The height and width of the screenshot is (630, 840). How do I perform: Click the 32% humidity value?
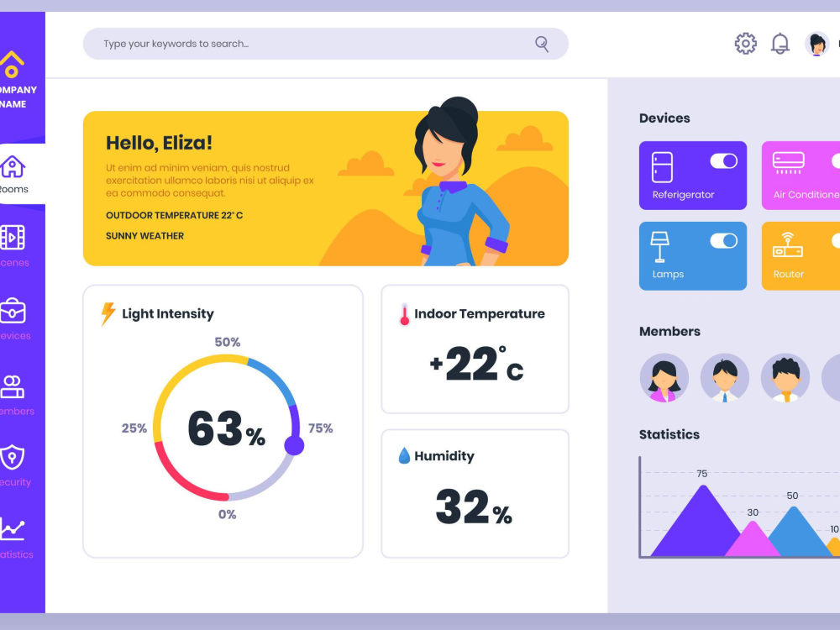474,507
